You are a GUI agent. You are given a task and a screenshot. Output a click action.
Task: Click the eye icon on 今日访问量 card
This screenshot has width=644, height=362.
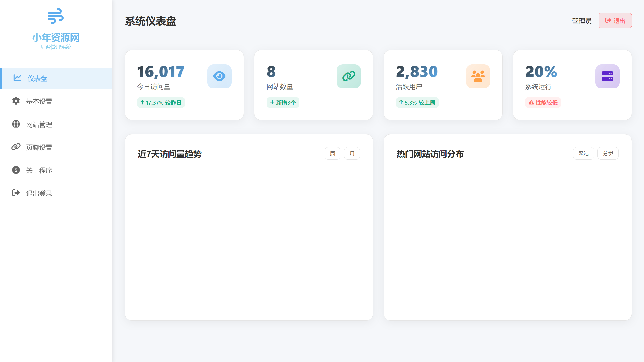click(x=219, y=76)
